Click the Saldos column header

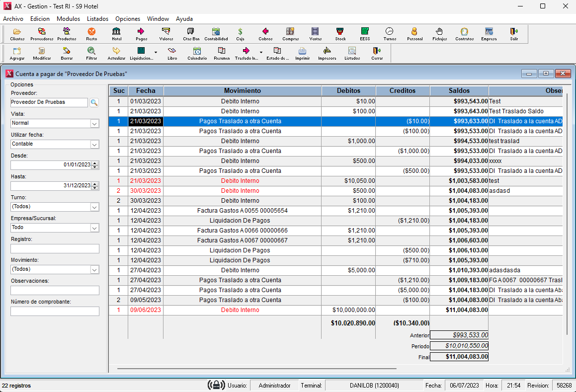coord(459,91)
